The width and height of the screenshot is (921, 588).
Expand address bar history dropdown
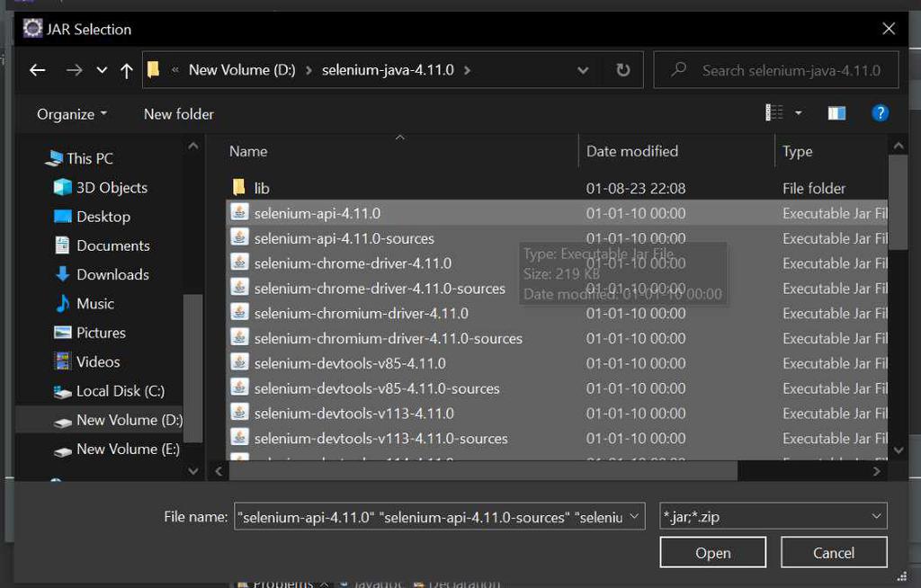pos(583,70)
